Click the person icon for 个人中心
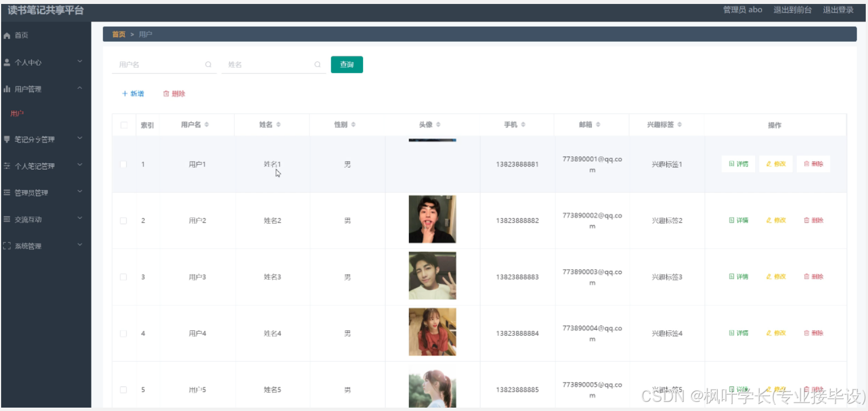The image size is (868, 411). point(7,62)
